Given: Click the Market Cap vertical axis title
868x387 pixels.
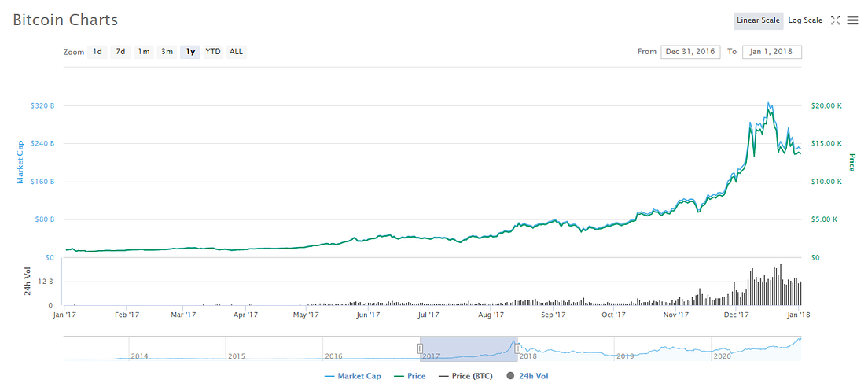Looking at the screenshot, I should pyautogui.click(x=20, y=161).
